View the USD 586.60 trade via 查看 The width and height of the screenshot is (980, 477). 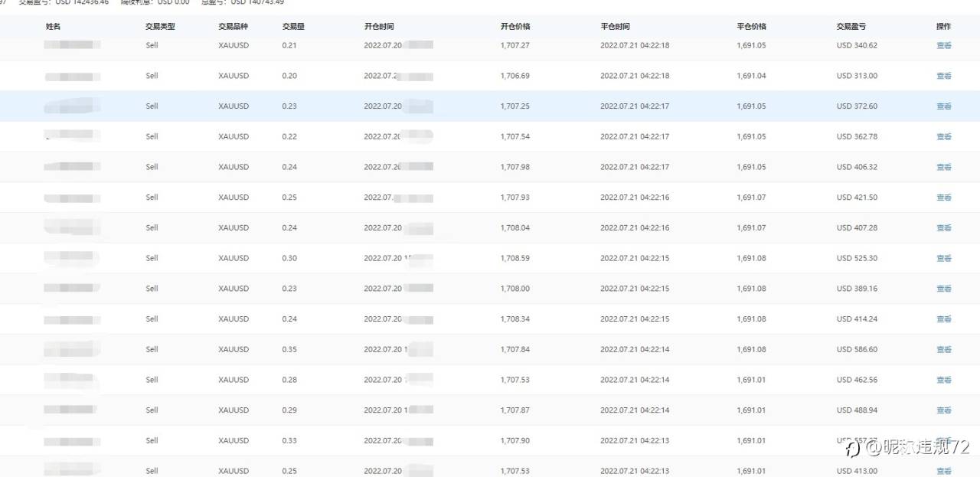click(x=944, y=349)
